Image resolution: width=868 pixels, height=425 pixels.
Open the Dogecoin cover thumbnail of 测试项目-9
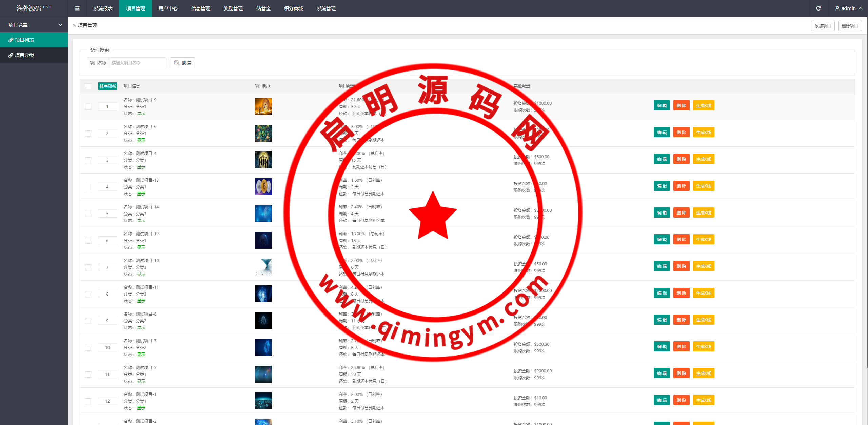(x=263, y=106)
